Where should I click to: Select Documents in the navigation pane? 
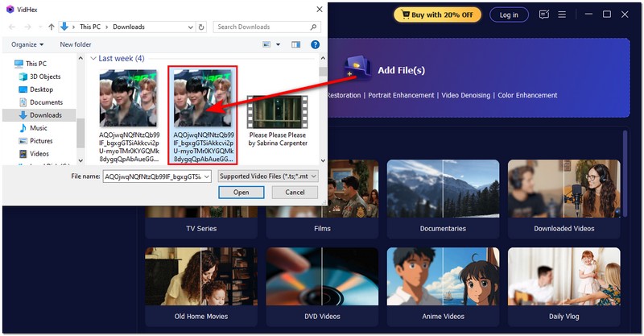pos(46,102)
